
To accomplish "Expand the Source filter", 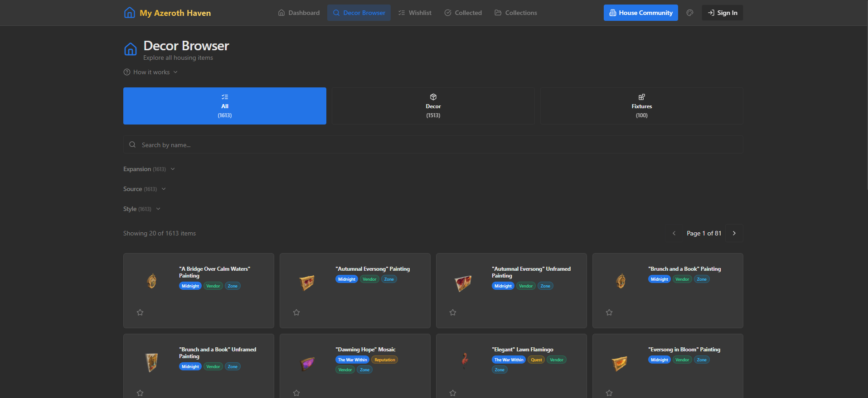I will click(x=145, y=189).
